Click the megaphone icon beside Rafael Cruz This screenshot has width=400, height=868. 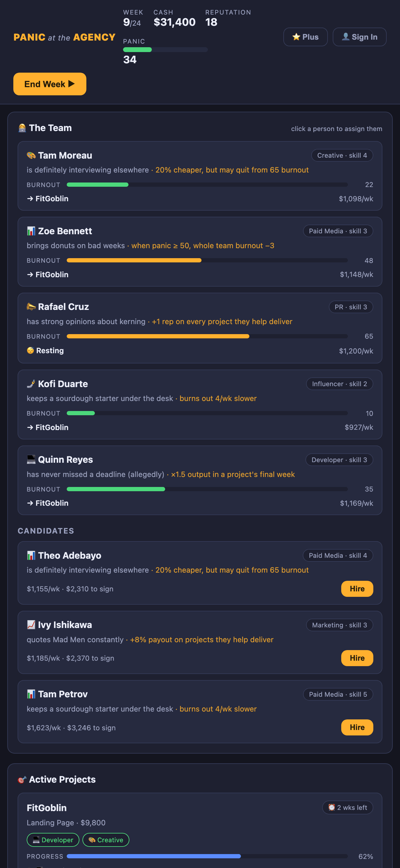point(31,307)
